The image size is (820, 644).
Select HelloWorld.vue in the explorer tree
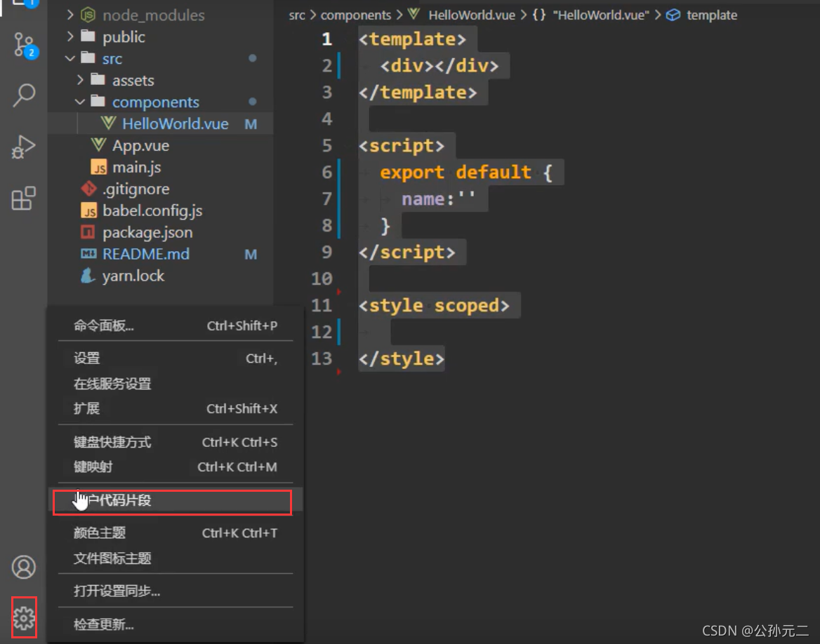point(161,124)
